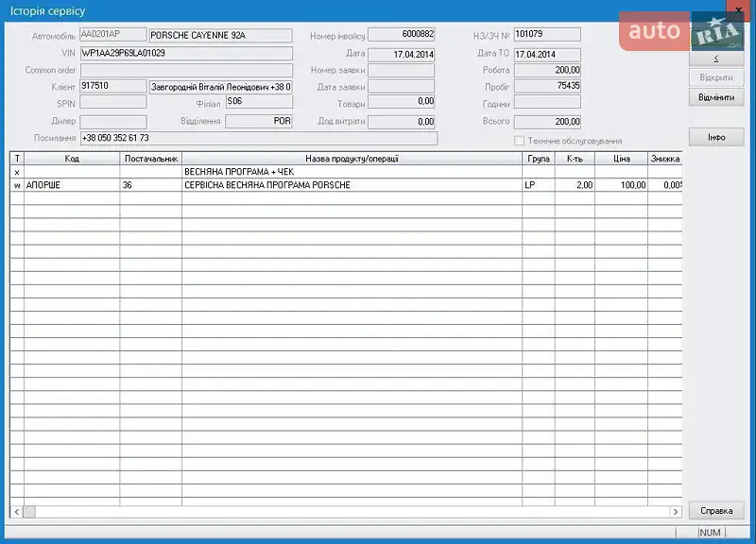Toggle the Технічне обслуговування checkbox
The height and width of the screenshot is (544, 756).
519,141
